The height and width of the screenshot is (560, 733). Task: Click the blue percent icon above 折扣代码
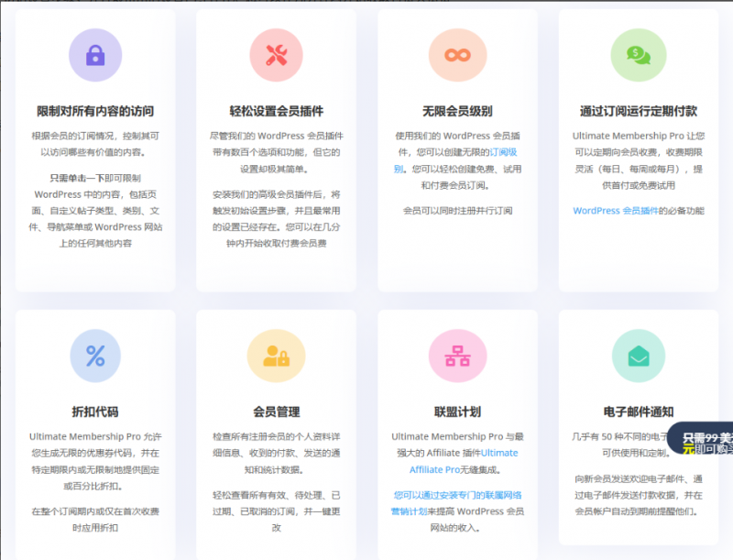pos(95,356)
